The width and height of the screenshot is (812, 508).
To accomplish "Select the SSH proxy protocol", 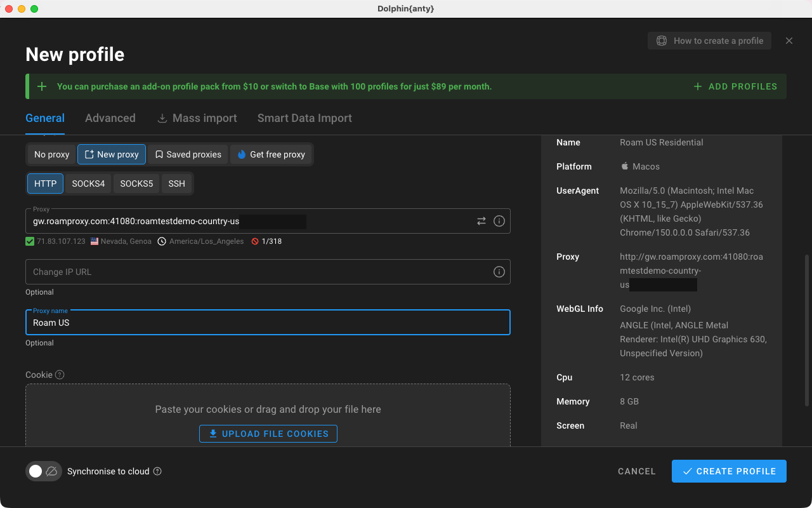I will pyautogui.click(x=177, y=184).
